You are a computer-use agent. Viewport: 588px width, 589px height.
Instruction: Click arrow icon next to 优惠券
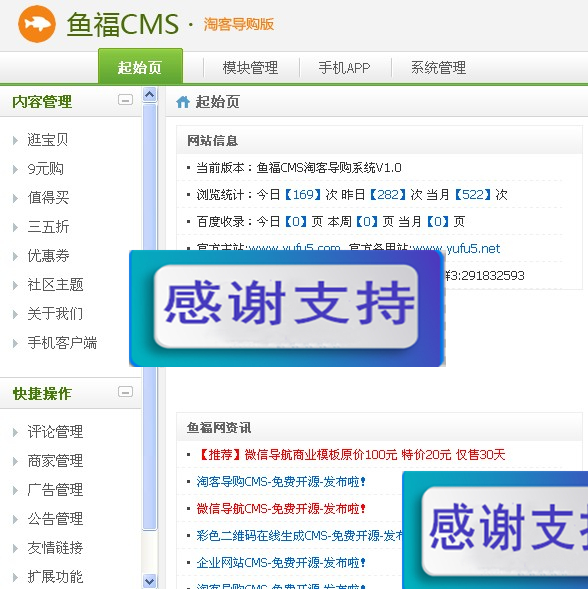pos(15,257)
